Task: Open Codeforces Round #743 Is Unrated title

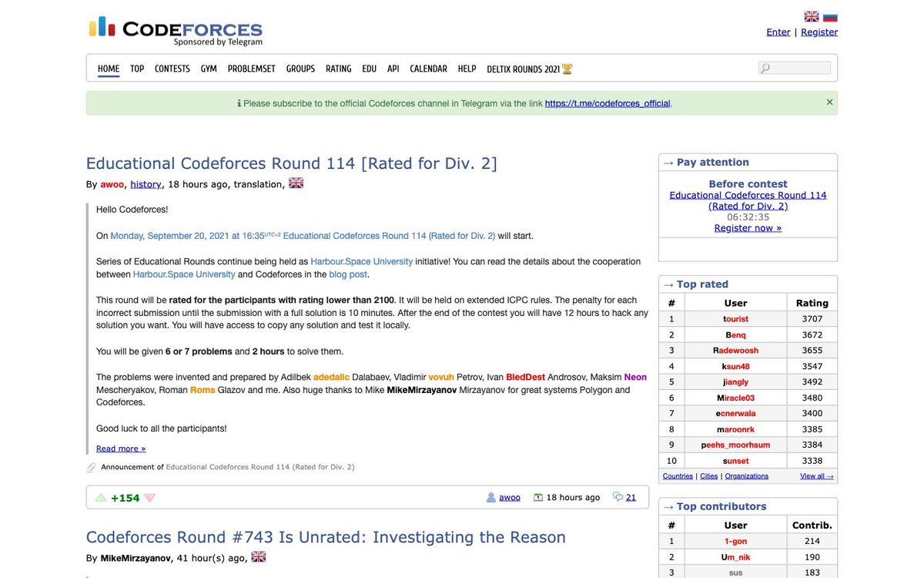Action: click(326, 537)
